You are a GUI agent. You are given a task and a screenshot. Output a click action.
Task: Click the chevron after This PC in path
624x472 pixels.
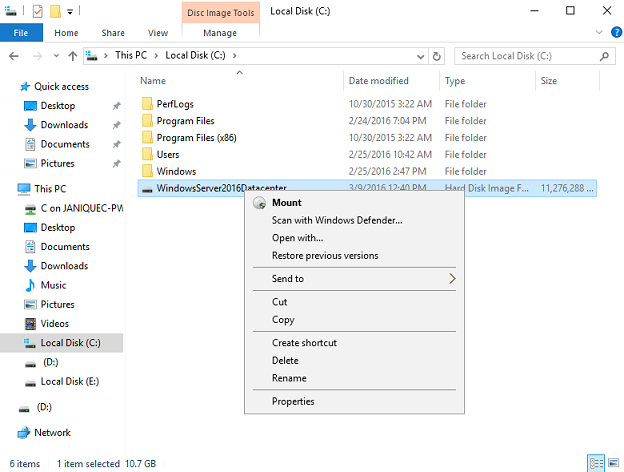coord(156,56)
